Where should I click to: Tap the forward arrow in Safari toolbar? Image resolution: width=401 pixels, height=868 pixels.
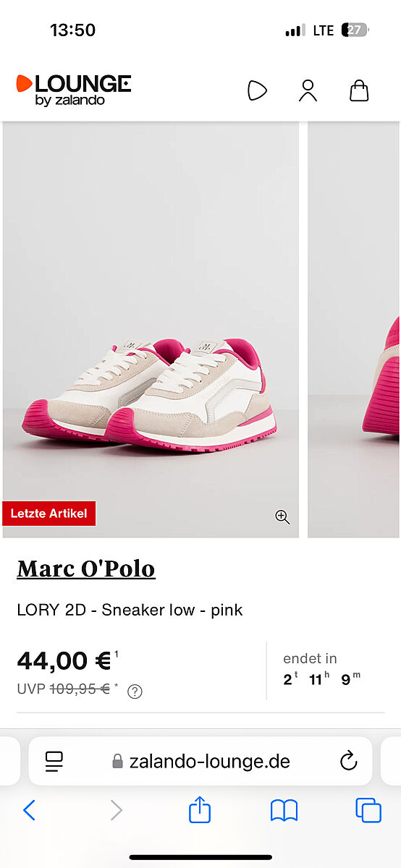pos(116,810)
